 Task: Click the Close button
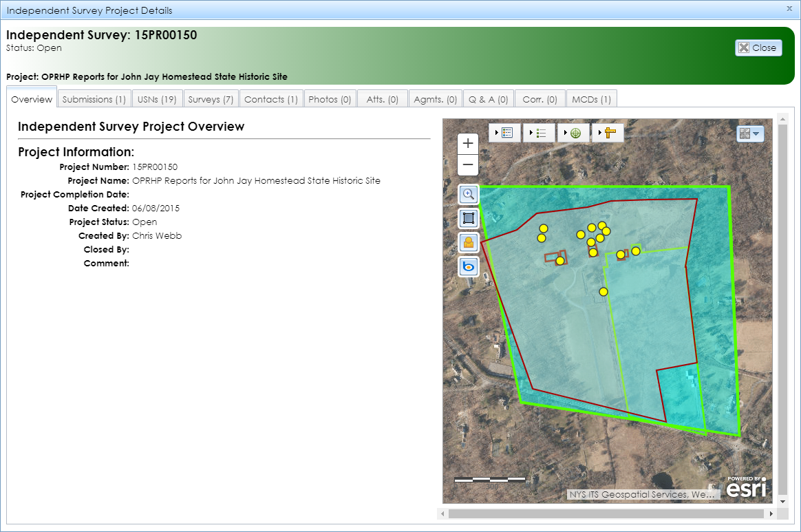click(758, 47)
